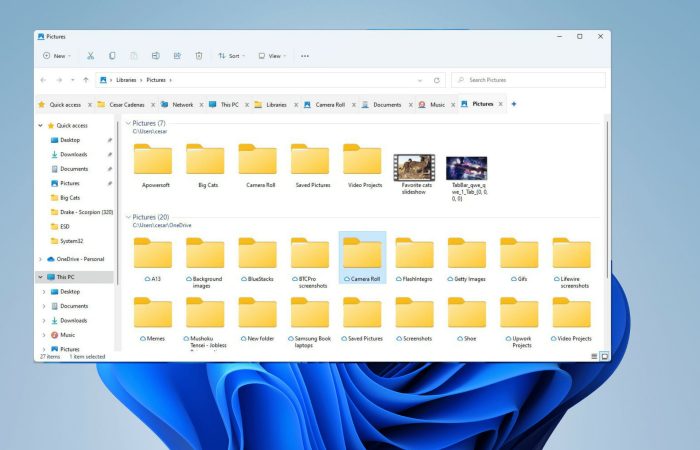Select the Big Cats folder in Pictures (7)
The image size is (700, 450).
205,165
